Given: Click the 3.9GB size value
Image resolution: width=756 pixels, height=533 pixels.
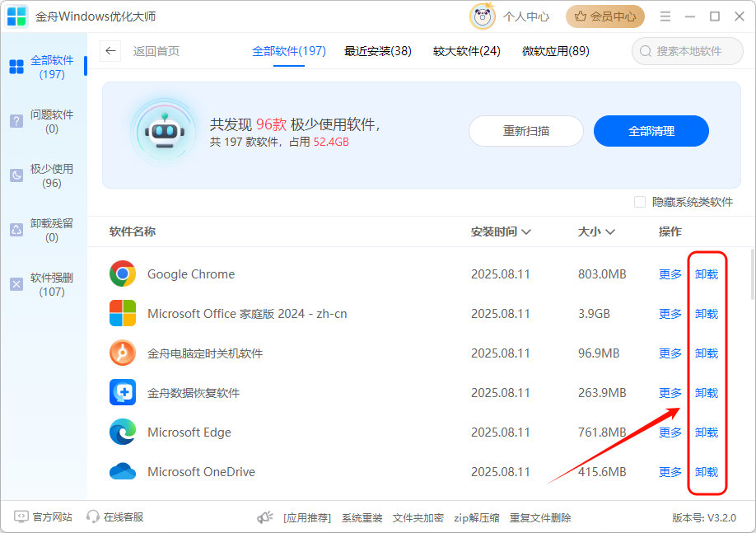Looking at the screenshot, I should (x=594, y=314).
